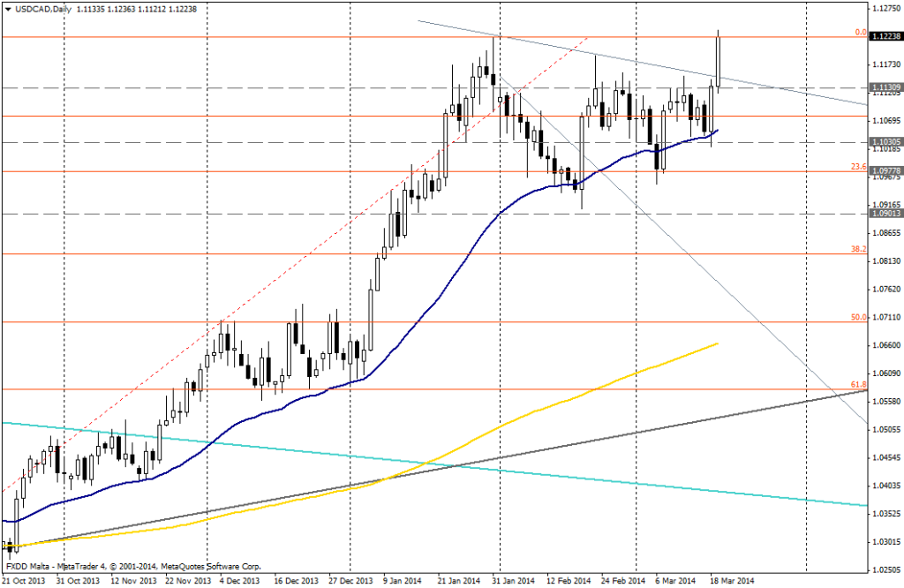Select the 1.09778 price level tag
Viewport: 904px width, 588px height.
tap(885, 171)
